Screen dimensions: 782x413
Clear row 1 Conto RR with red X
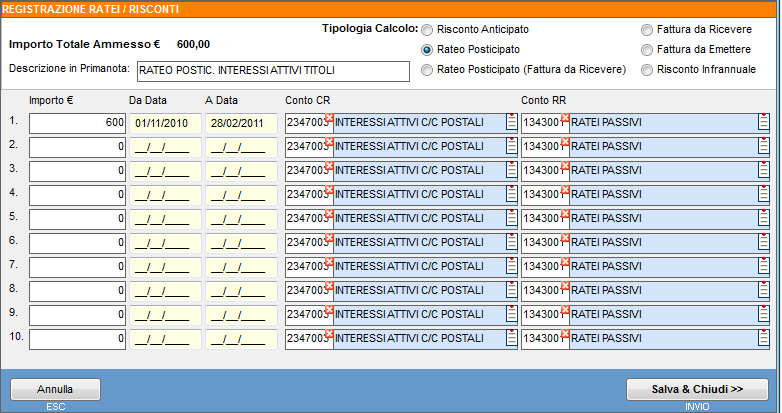tap(564, 117)
